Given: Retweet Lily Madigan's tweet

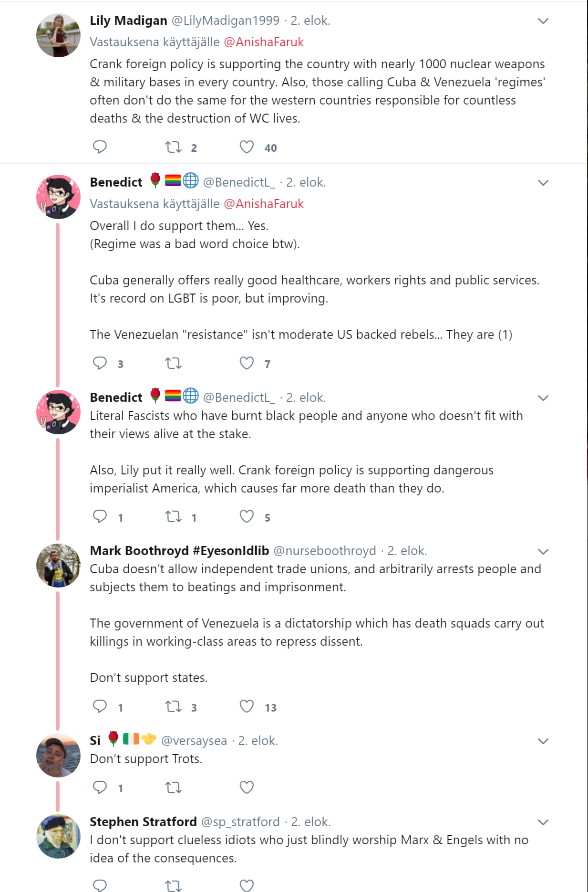Looking at the screenshot, I should coord(174,147).
